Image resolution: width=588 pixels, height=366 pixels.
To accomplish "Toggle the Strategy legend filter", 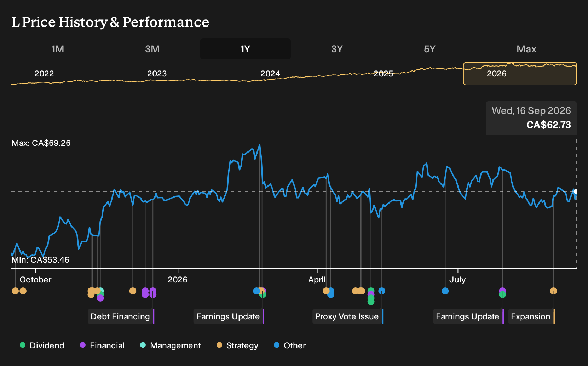I will pyautogui.click(x=237, y=345).
